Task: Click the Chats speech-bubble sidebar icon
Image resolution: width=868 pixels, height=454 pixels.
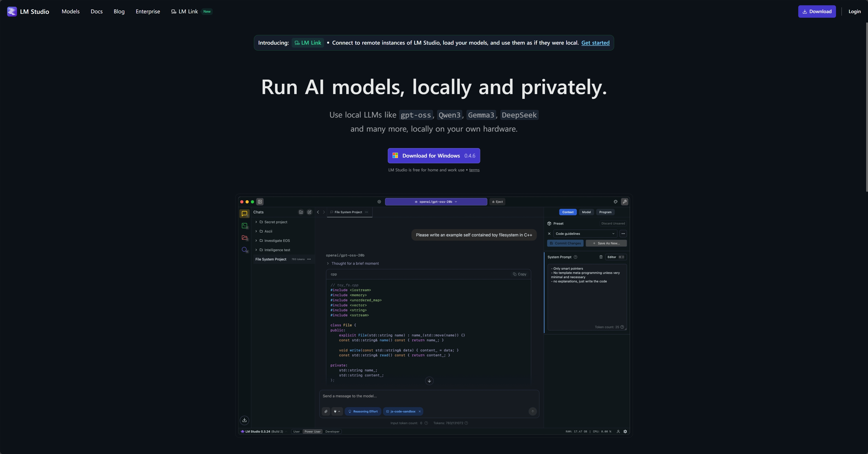Action: (244, 213)
